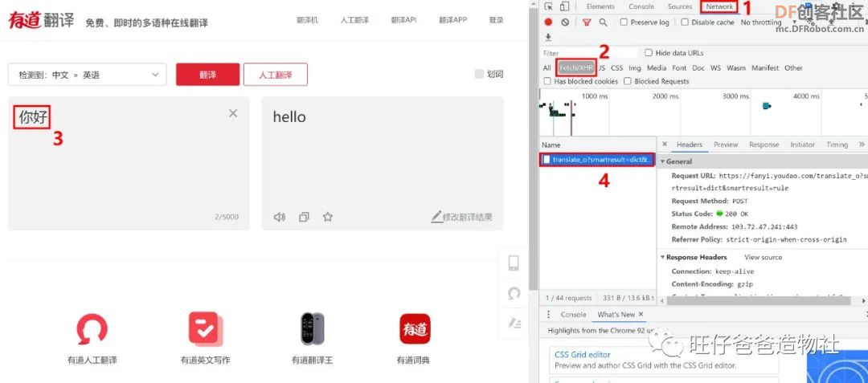Toggle the 划词 checkbox

click(479, 74)
